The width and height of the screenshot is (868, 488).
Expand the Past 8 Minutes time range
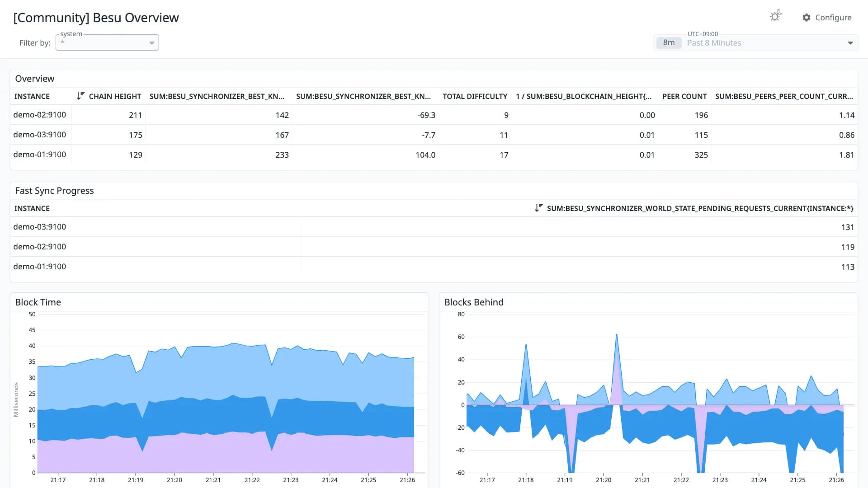point(756,43)
